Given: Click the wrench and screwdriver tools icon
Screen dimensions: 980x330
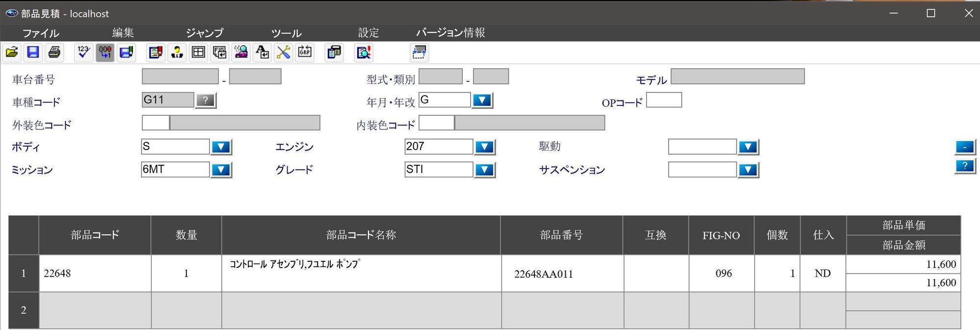Looking at the screenshot, I should [284, 52].
